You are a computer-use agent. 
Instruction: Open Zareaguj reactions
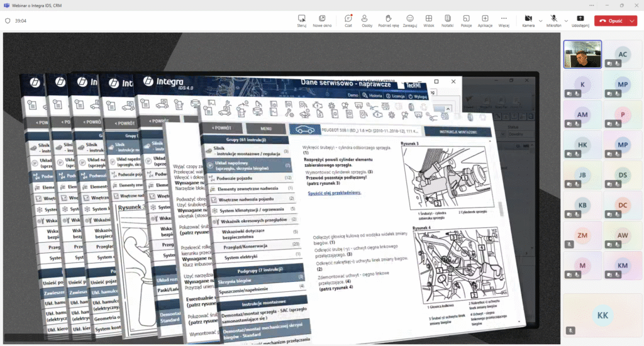click(x=409, y=21)
